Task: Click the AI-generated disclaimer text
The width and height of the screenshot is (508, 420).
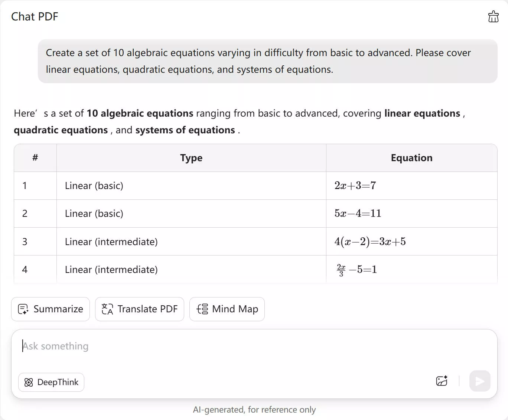Action: click(x=254, y=409)
